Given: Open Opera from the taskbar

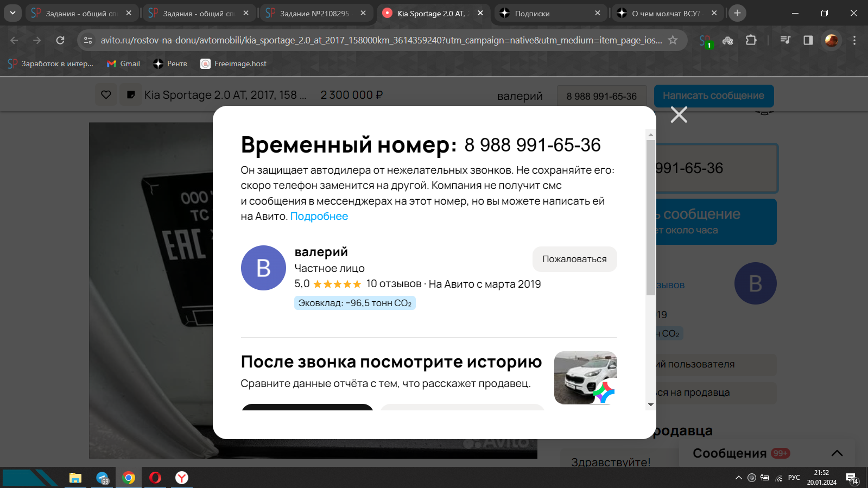Looking at the screenshot, I should [x=155, y=478].
